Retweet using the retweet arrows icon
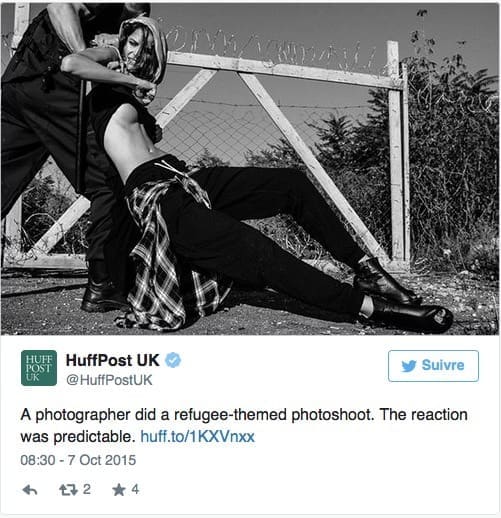 coord(68,490)
